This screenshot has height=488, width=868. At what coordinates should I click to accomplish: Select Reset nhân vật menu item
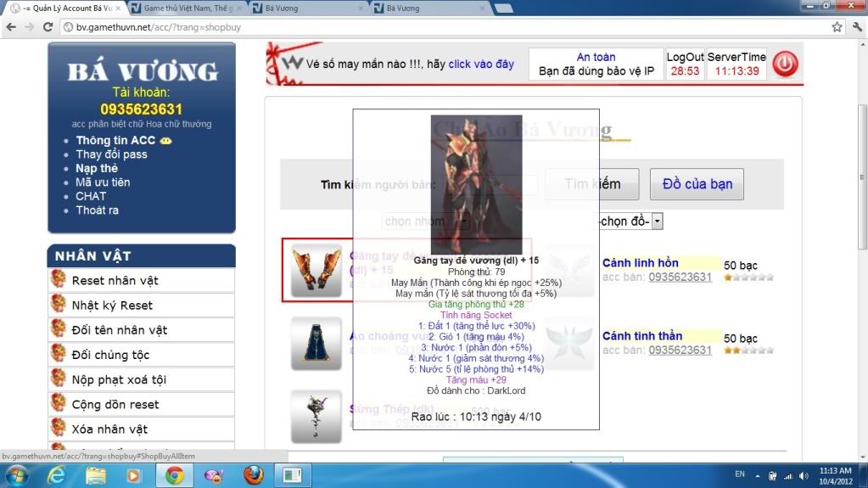point(141,280)
